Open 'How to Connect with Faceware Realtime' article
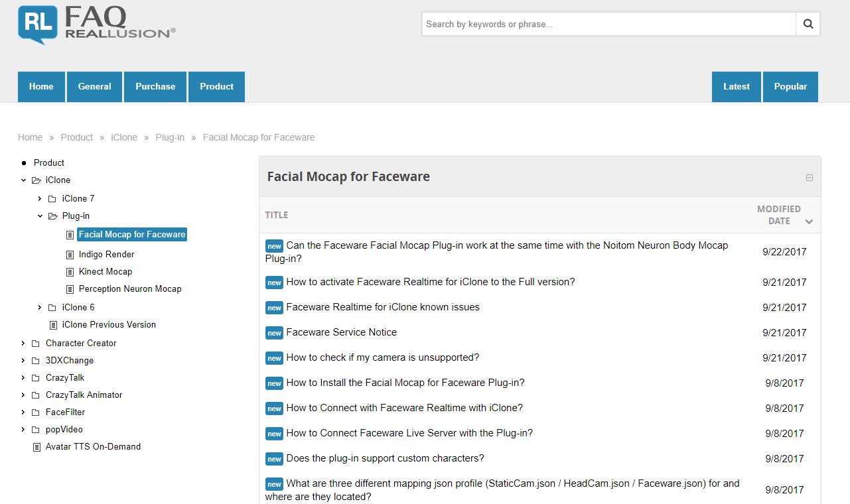Image resolution: width=850 pixels, height=504 pixels. [405, 408]
